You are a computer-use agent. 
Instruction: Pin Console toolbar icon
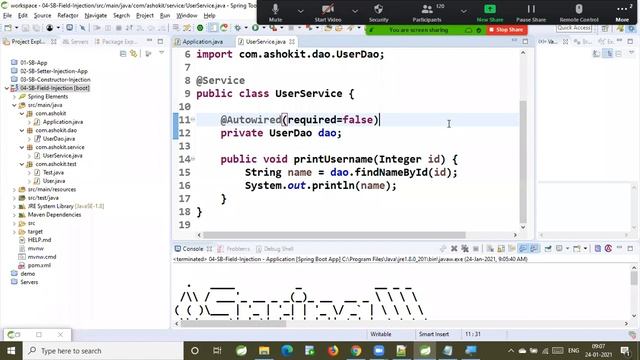click(x=548, y=249)
